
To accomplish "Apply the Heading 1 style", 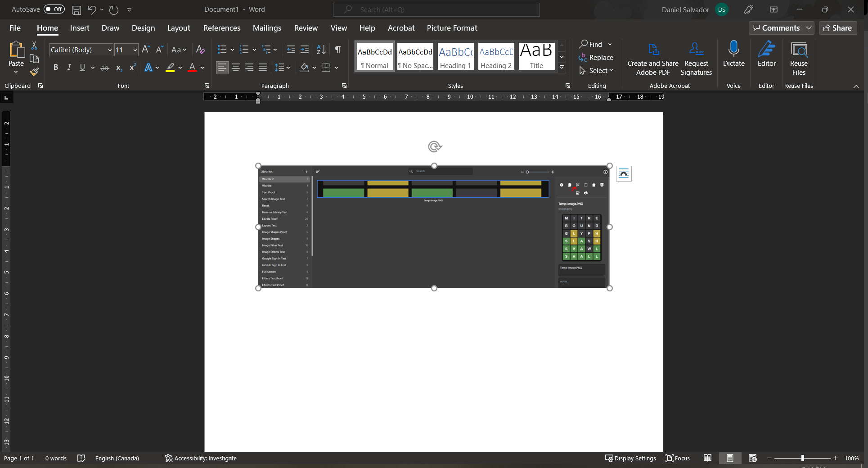I will [455, 56].
